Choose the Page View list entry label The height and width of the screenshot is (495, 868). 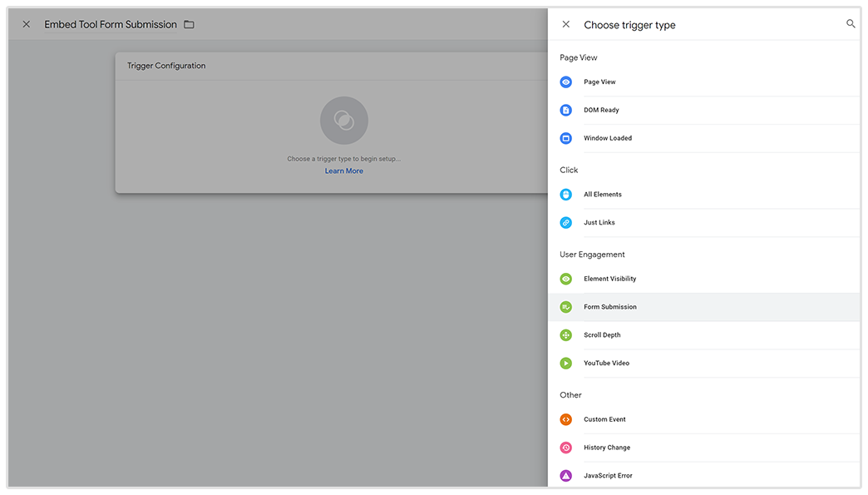point(599,82)
